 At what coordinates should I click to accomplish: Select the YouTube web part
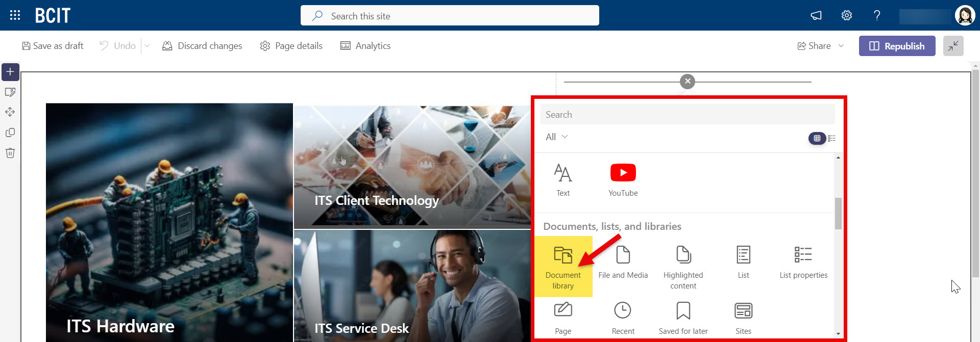(x=623, y=180)
